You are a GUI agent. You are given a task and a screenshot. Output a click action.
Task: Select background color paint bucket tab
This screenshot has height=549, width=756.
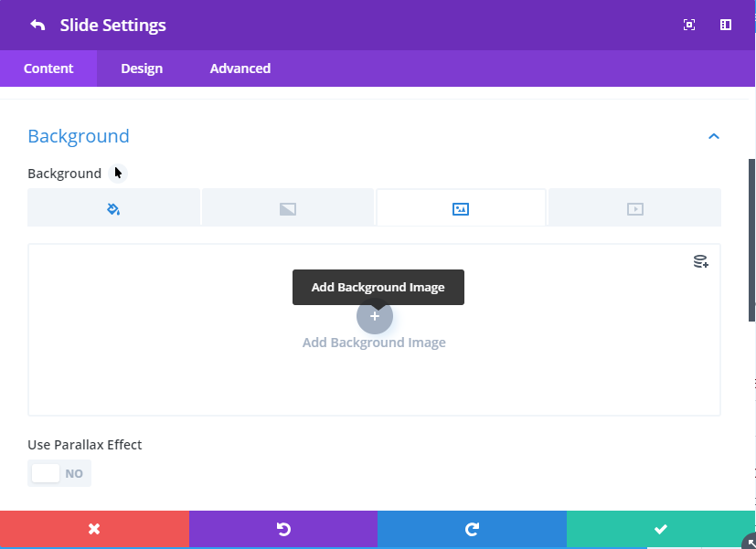tap(113, 207)
